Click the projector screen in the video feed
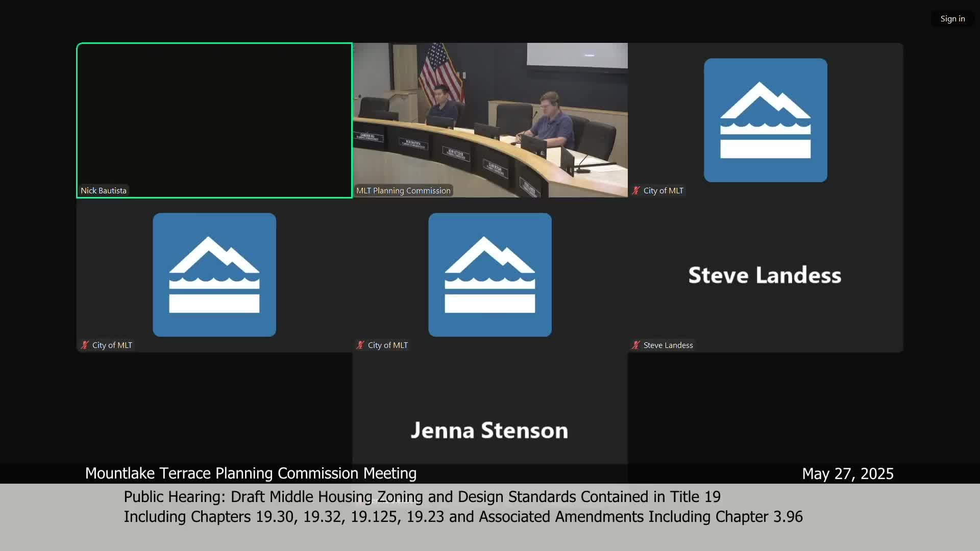Image resolution: width=980 pixels, height=551 pixels. 577,55
